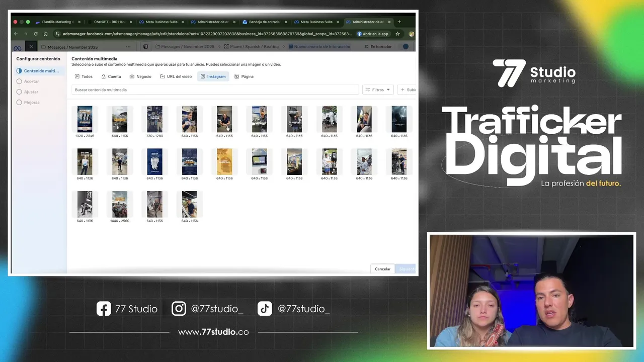Click the browser home icon
644x362 pixels.
pyautogui.click(x=45, y=34)
